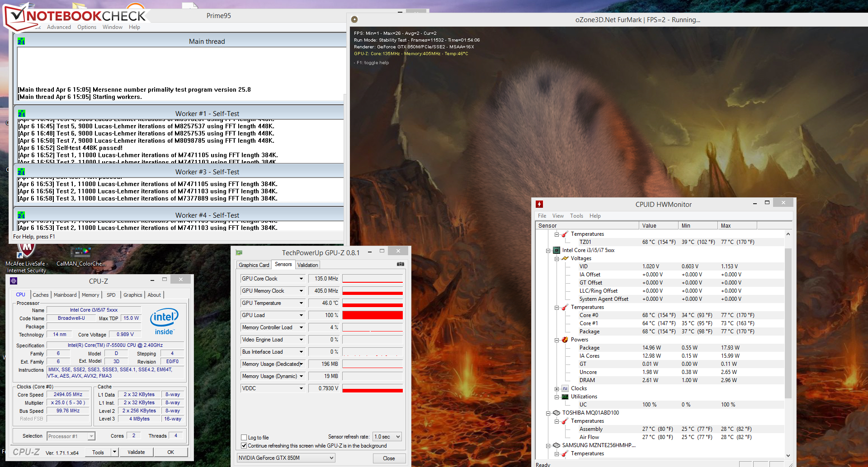The height and width of the screenshot is (467, 868).
Task: Click the OK button in CPU-Z
Action: click(170, 452)
